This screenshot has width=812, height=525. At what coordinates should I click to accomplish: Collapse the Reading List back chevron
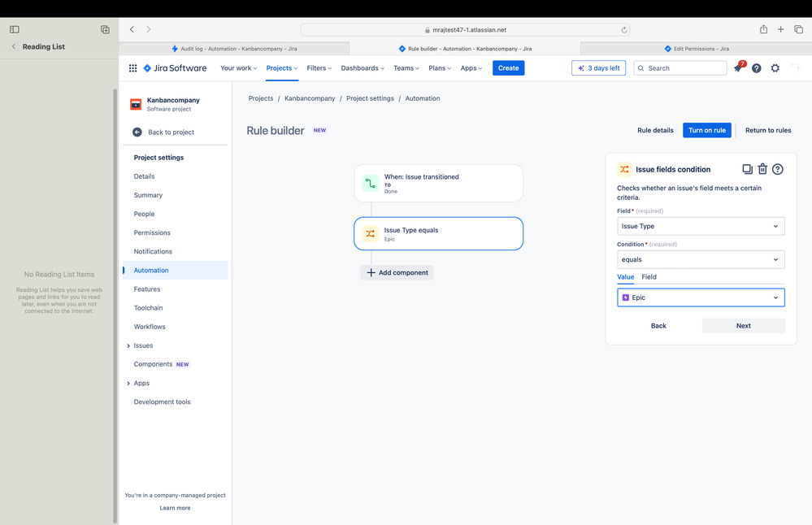tap(14, 46)
